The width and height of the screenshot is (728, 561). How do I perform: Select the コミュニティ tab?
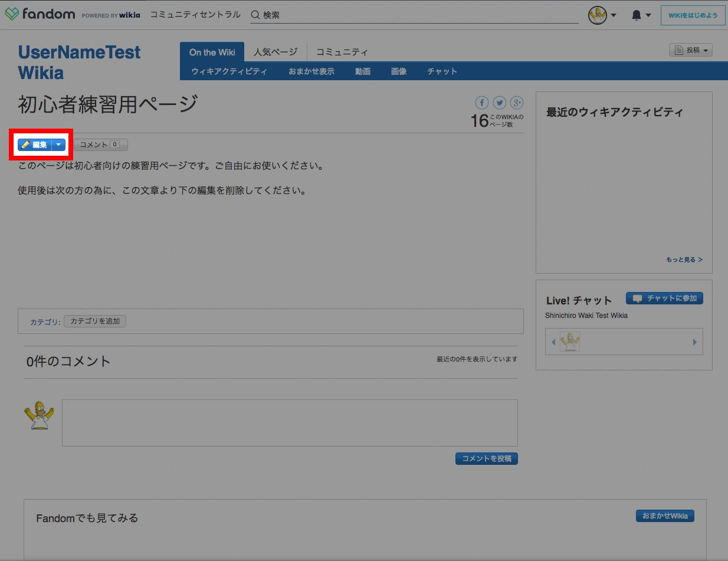[342, 53]
